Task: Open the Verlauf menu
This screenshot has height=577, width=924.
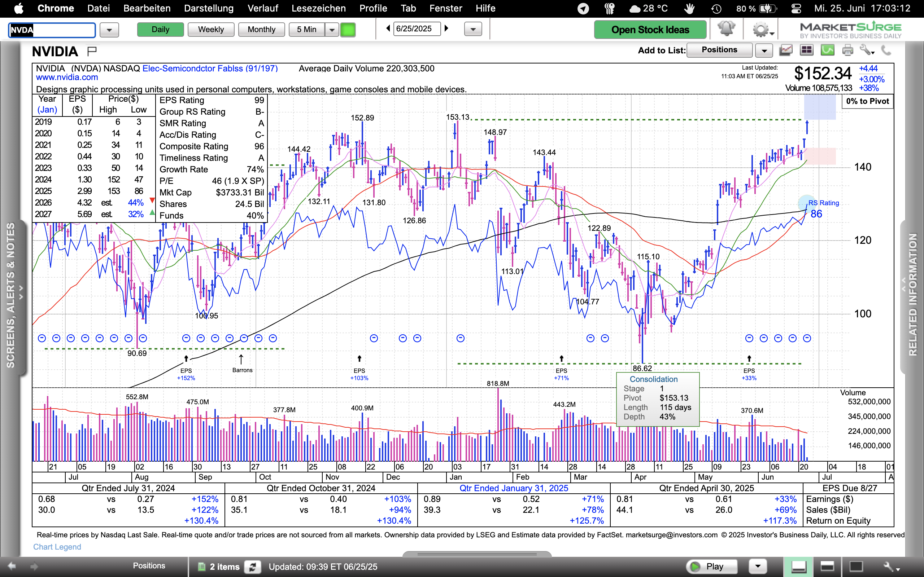Action: tap(263, 8)
